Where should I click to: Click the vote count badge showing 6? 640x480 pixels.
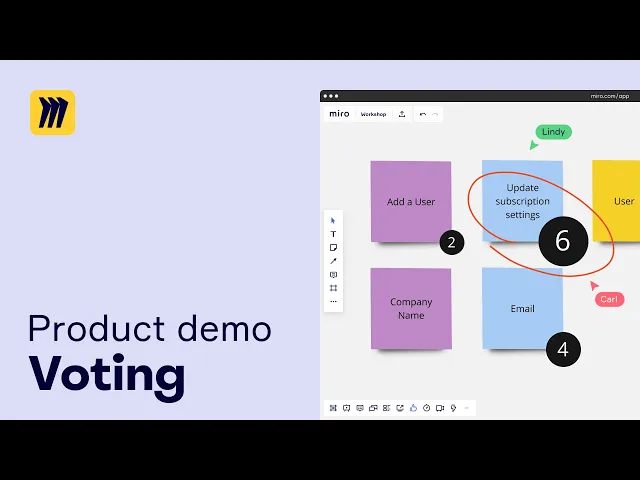563,241
